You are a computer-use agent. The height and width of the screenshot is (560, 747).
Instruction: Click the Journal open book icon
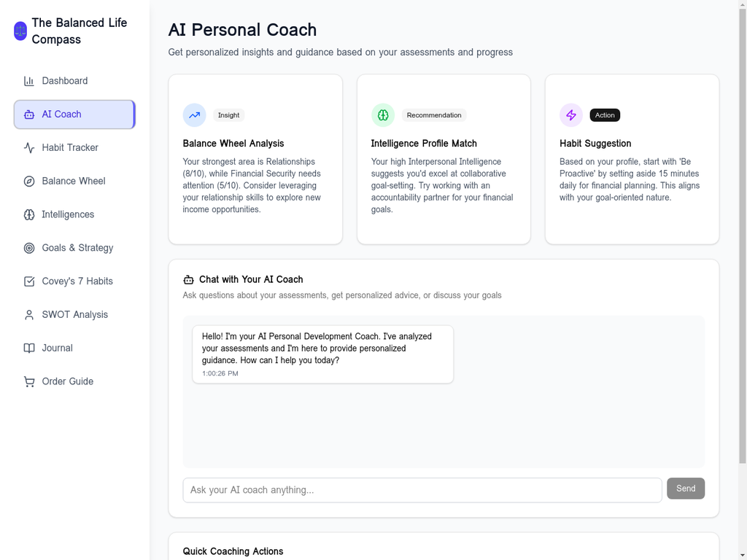28,348
